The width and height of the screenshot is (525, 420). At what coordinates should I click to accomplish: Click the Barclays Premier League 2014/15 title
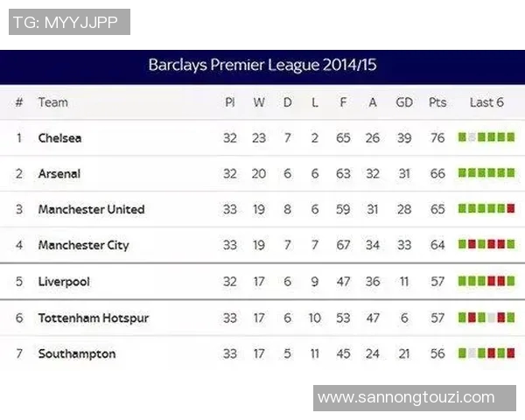pyautogui.click(x=262, y=66)
